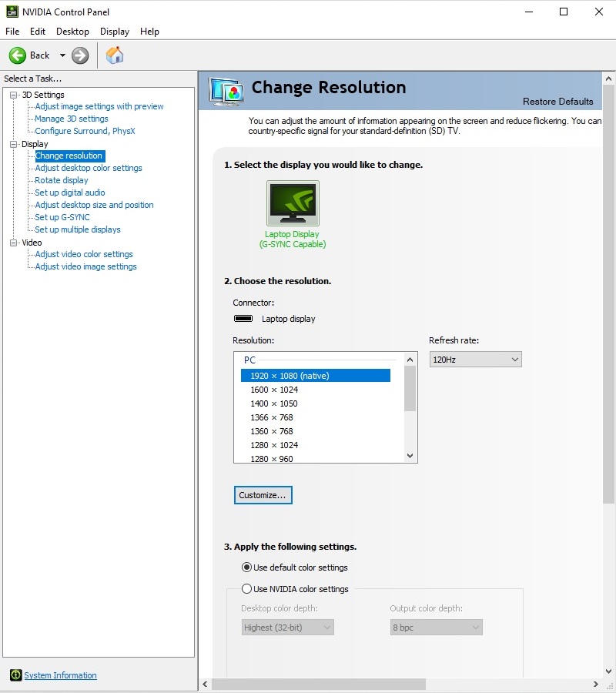Screen dimensions: 616x693
Task: Open Set up multiple displays
Action: (78, 229)
